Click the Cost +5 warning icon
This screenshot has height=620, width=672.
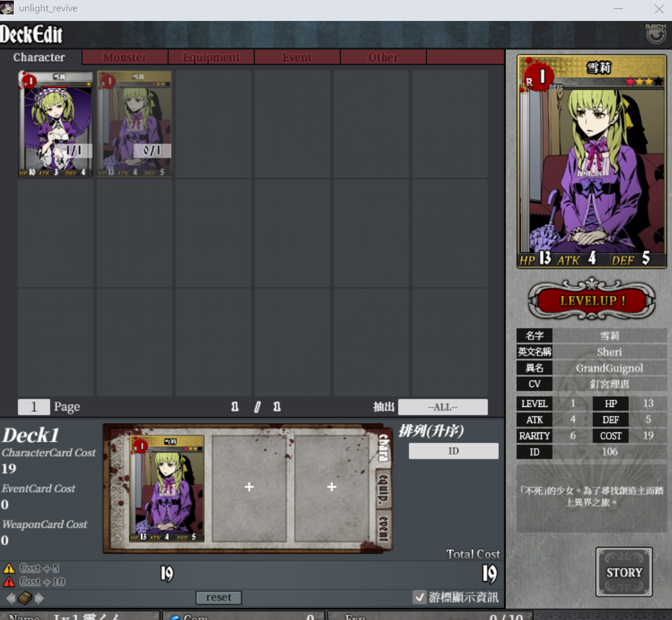point(9,569)
